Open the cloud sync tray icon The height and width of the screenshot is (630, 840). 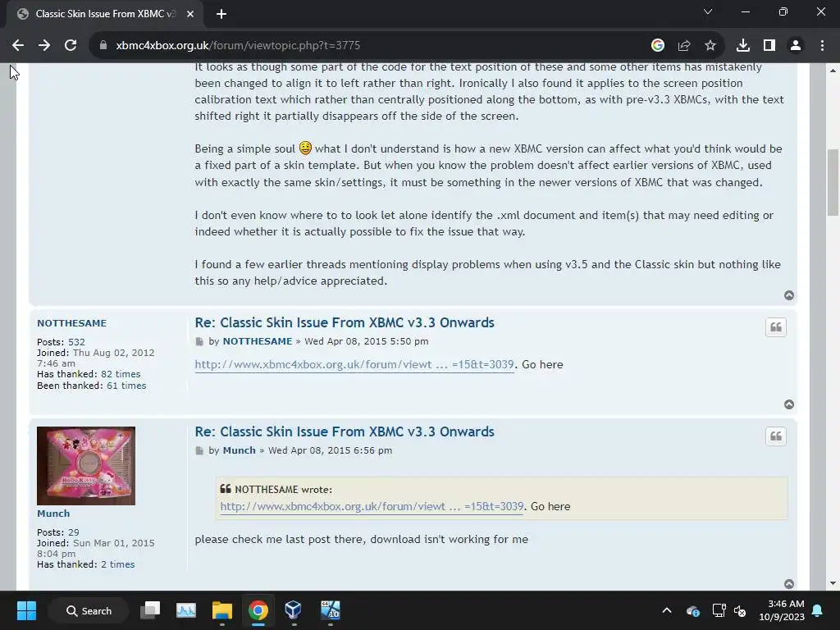[692, 610]
